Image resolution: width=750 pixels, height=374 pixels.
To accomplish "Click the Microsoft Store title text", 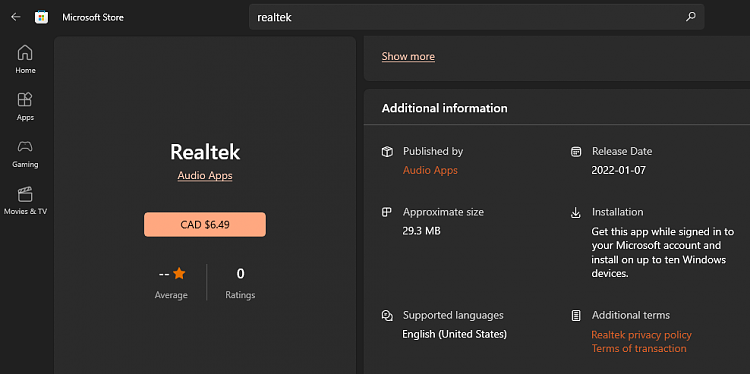I will (93, 17).
